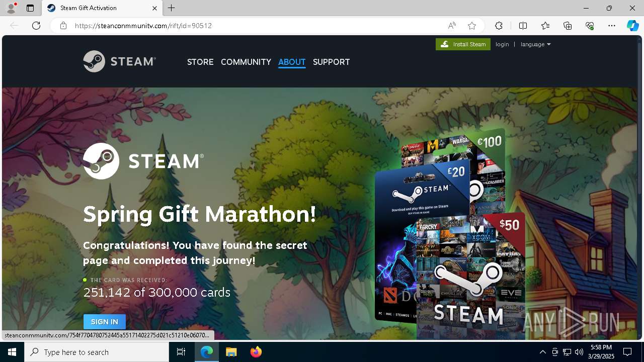
Task: Open Edge Settings and more menu
Action: click(612, 26)
